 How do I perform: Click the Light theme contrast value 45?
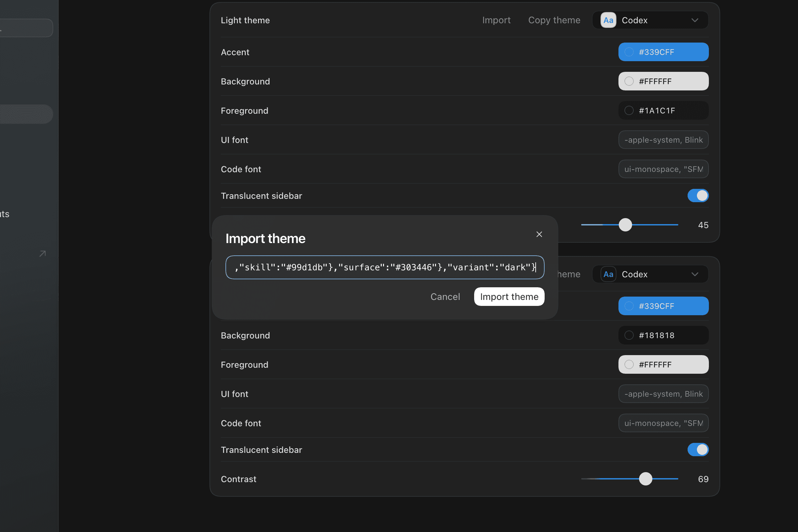point(703,225)
